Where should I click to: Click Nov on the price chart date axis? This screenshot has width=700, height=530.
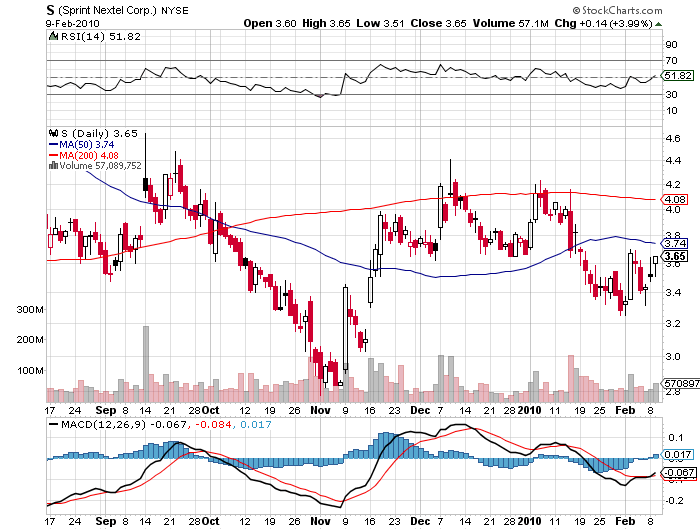tap(320, 410)
